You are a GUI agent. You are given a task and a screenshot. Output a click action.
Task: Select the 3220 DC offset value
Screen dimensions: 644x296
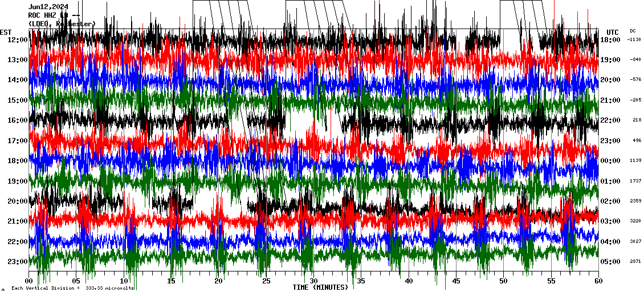click(635, 221)
